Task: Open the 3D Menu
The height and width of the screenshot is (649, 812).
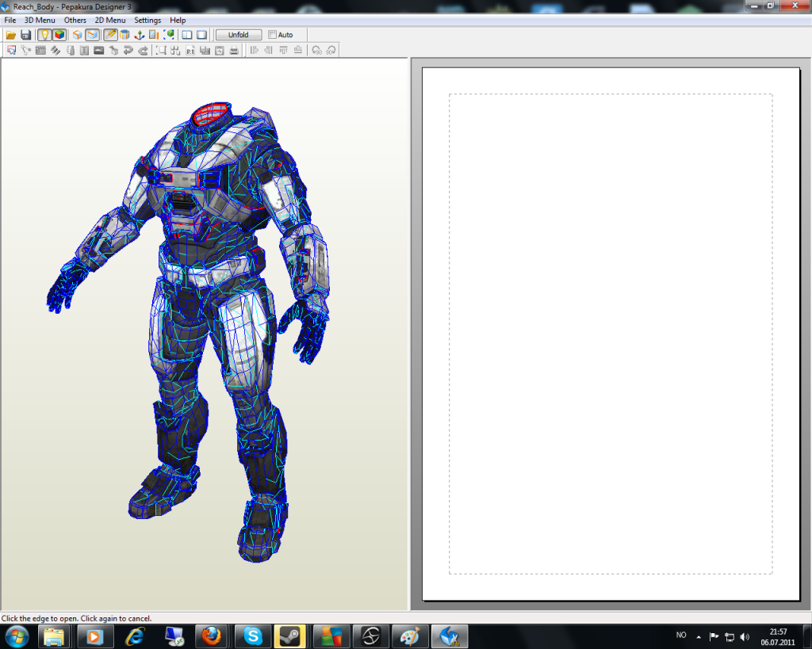Action: (40, 20)
